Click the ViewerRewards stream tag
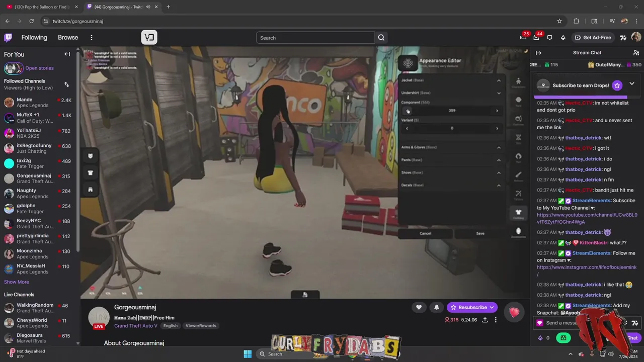The width and height of the screenshot is (644, 362). (x=201, y=326)
